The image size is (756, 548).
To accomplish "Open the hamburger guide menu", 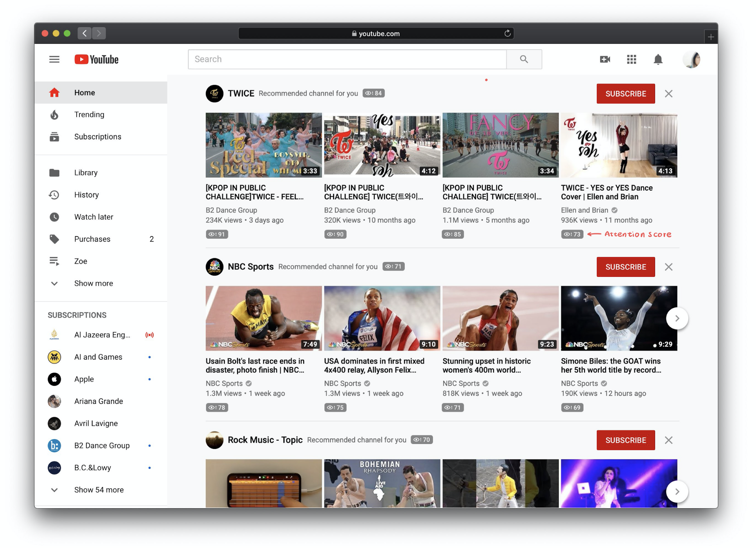I will [54, 59].
